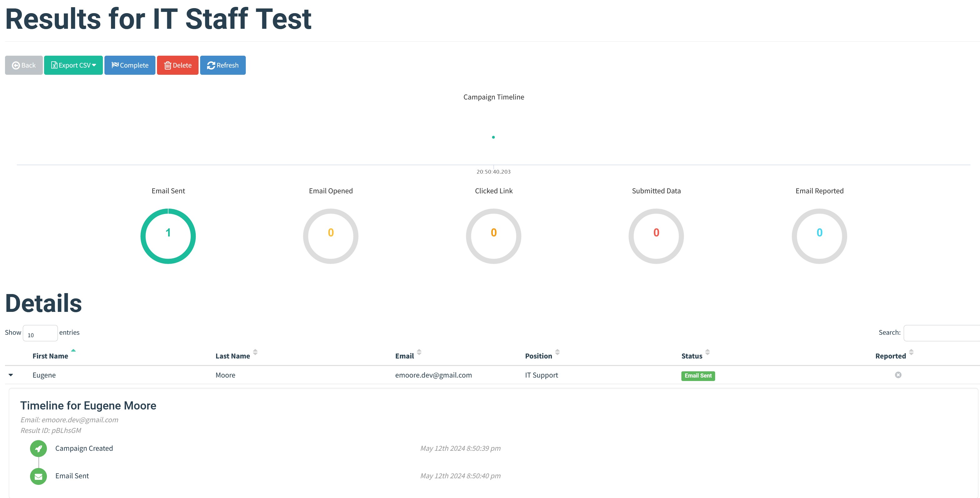Screen dimensions: 980x498
Task: Collapse the Eugene Moore row details
Action: pyautogui.click(x=11, y=375)
